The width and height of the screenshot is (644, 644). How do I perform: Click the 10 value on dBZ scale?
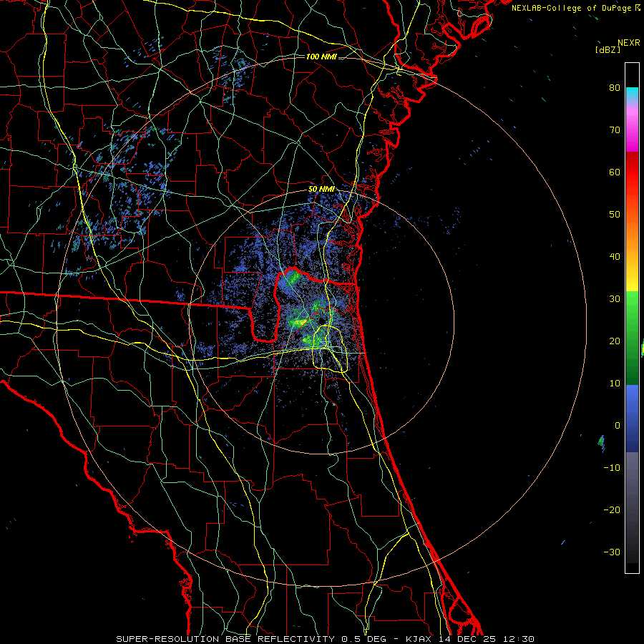click(615, 384)
